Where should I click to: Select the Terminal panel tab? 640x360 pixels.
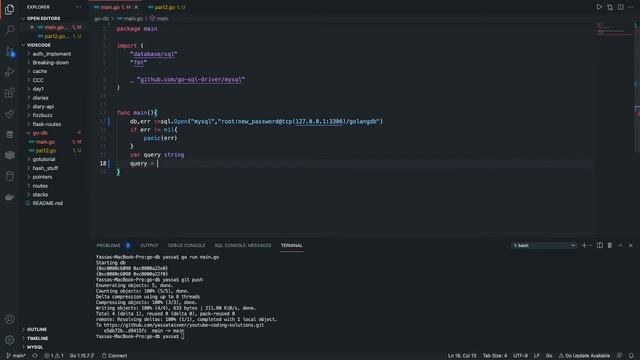point(291,245)
